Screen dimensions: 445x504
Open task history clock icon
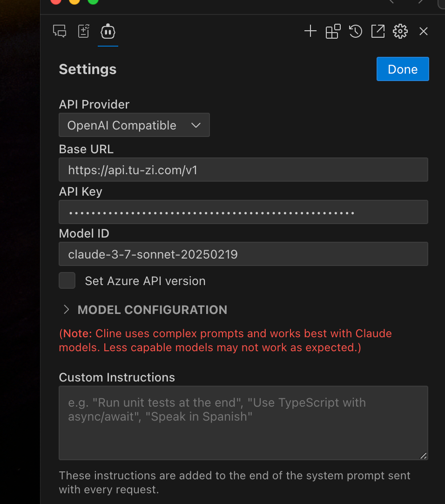pyautogui.click(x=355, y=31)
